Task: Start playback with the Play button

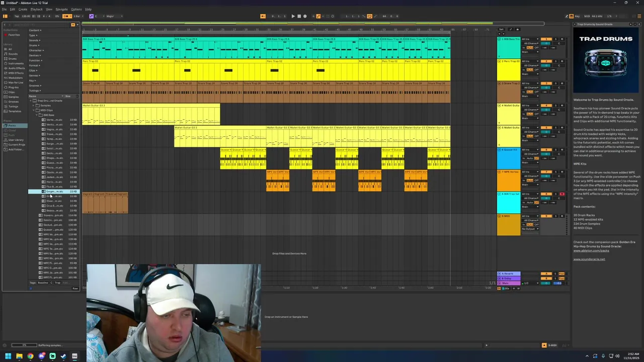Action: [293, 16]
